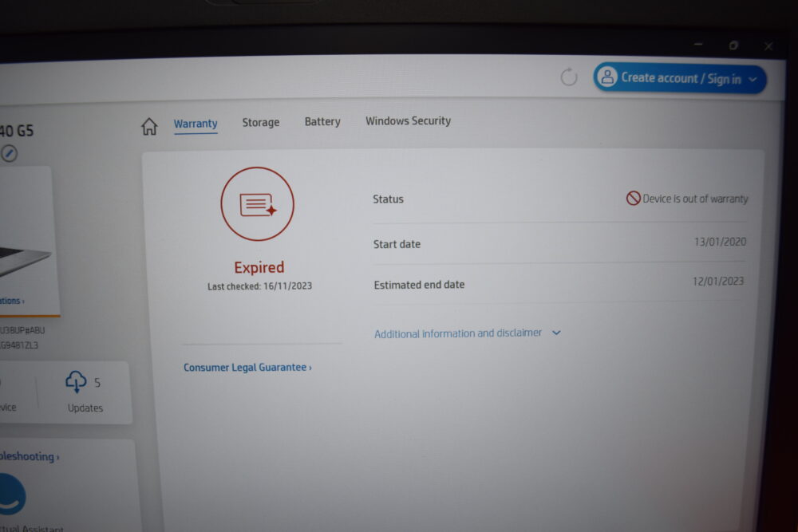Click the pencil edit icon under device name

(9, 153)
